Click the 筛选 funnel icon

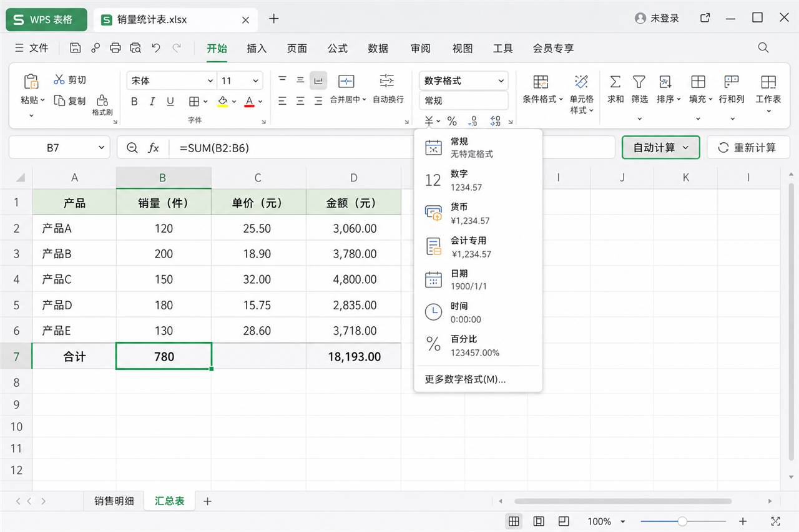(639, 82)
